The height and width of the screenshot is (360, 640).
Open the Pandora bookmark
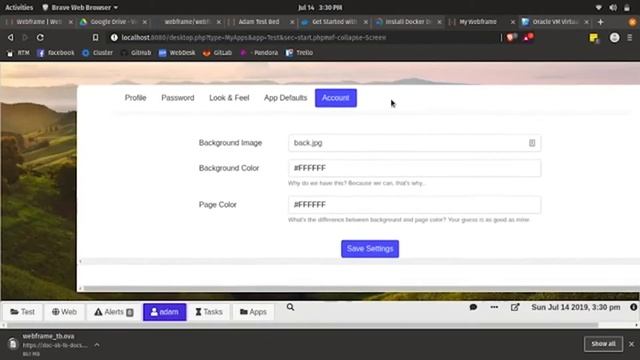[x=260, y=53]
